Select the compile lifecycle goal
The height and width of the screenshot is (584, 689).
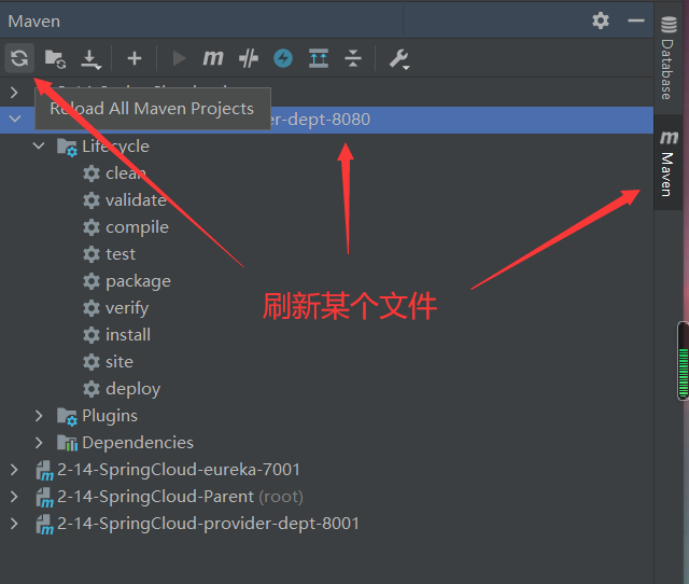coord(137,228)
